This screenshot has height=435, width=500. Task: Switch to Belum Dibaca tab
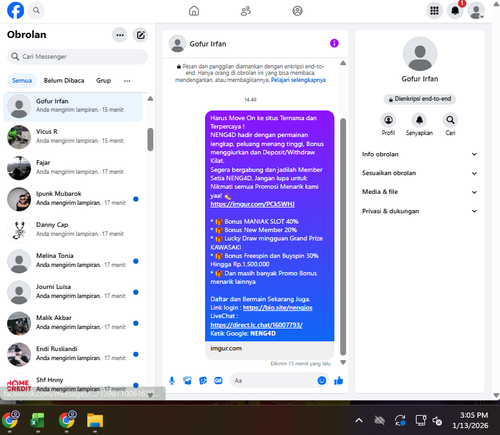tap(64, 81)
